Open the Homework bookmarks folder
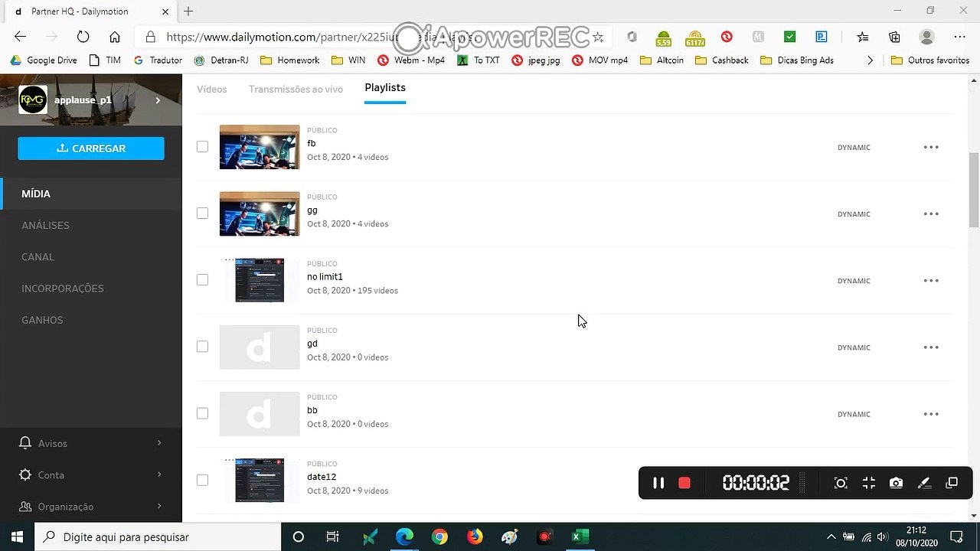980x551 pixels. click(289, 60)
